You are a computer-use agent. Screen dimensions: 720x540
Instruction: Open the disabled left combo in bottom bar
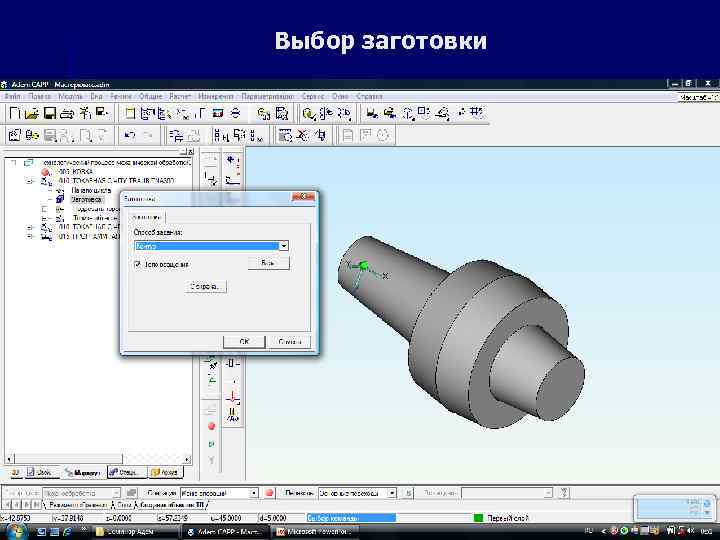81,493
